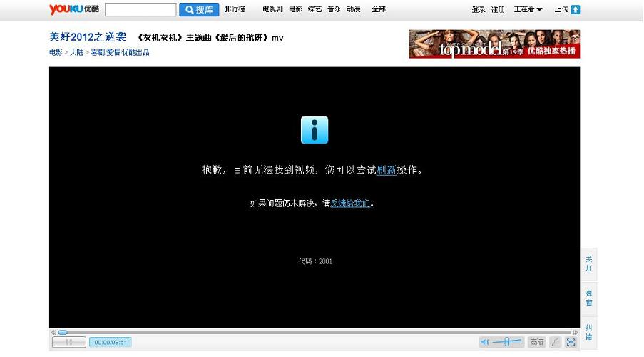
Task: Toggle lights off with 关灯
Action: tap(588, 263)
